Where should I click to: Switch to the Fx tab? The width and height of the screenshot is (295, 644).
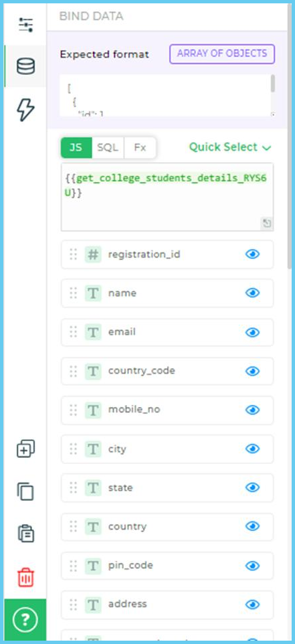click(140, 148)
